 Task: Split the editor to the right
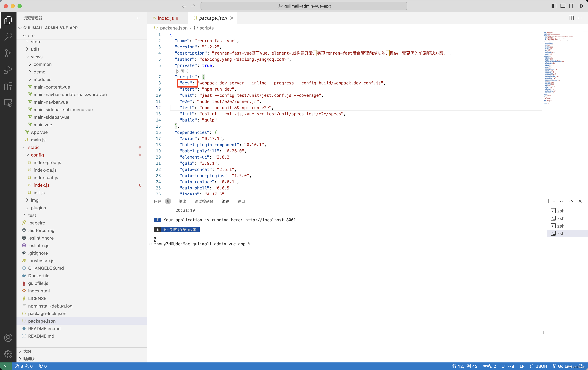coord(571,18)
